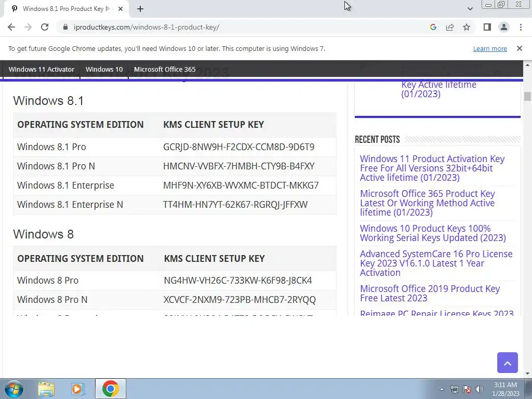Open the Chrome side panel
The width and height of the screenshot is (532, 399).
coord(487,27)
